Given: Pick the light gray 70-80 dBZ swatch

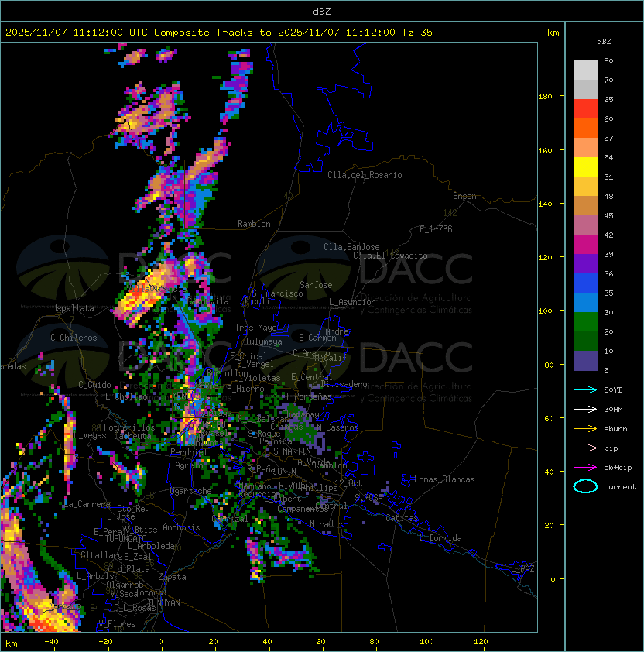Looking at the screenshot, I should [585, 70].
